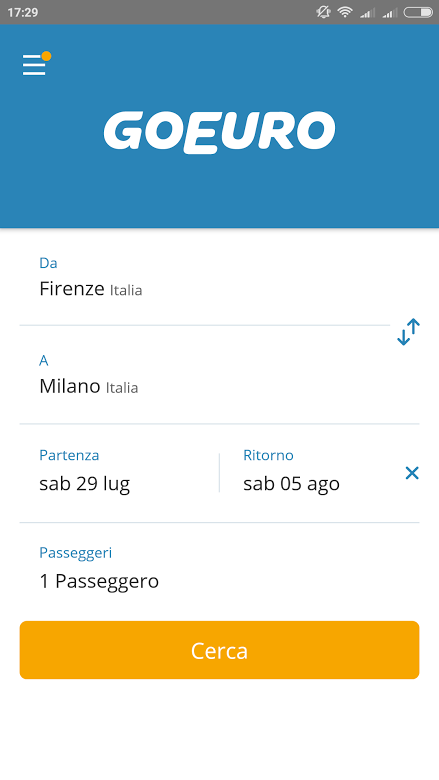Image resolution: width=439 pixels, height=780 pixels.
Task: Tap the Wi-Fi status icon
Action: 345,12
